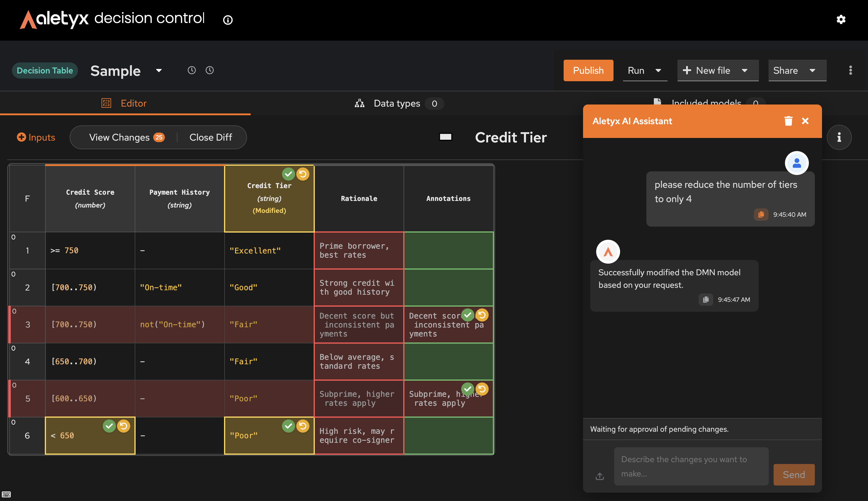868x501 pixels.
Task: Click the first history clock icon
Action: [192, 70]
